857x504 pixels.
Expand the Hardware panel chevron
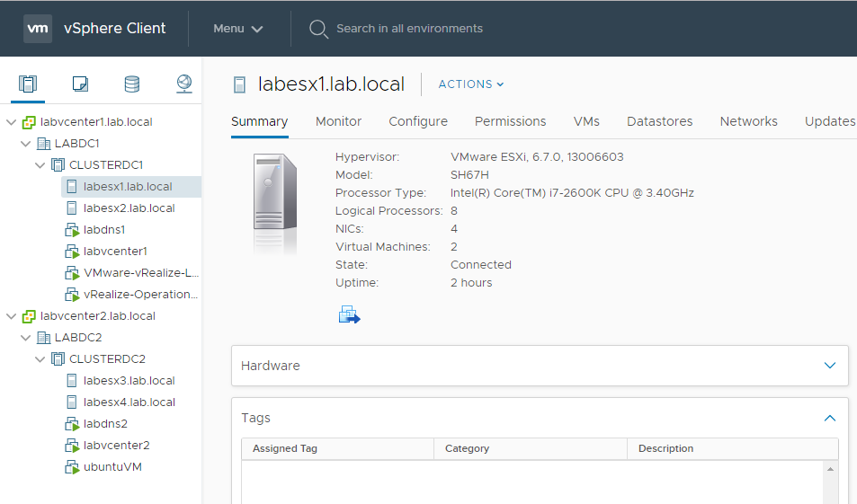click(x=830, y=366)
